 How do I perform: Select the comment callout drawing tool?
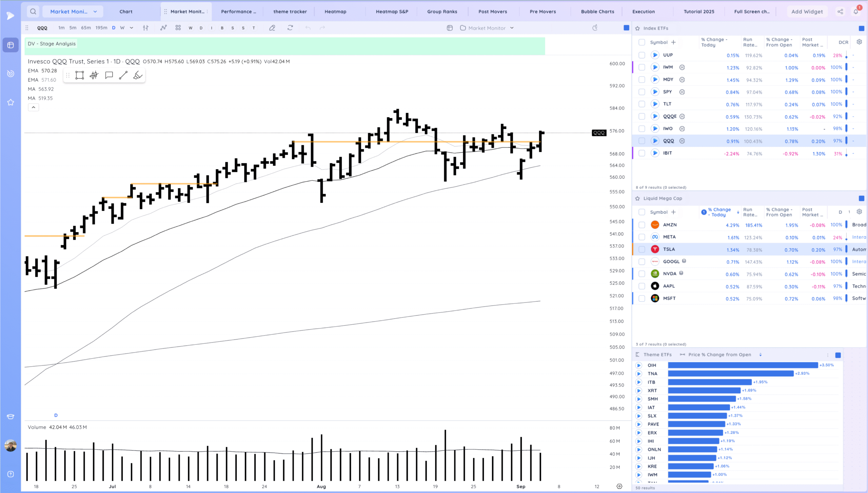109,75
